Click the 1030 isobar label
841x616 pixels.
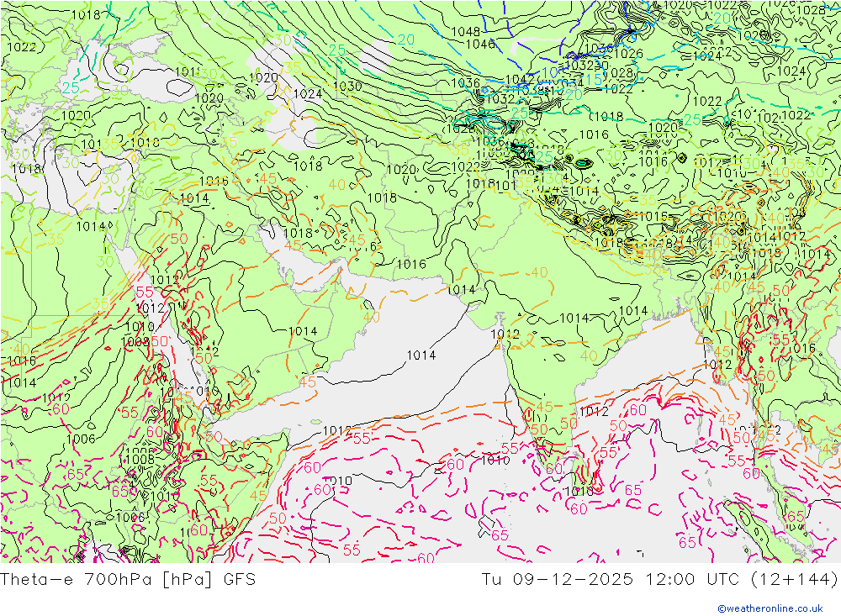347,86
